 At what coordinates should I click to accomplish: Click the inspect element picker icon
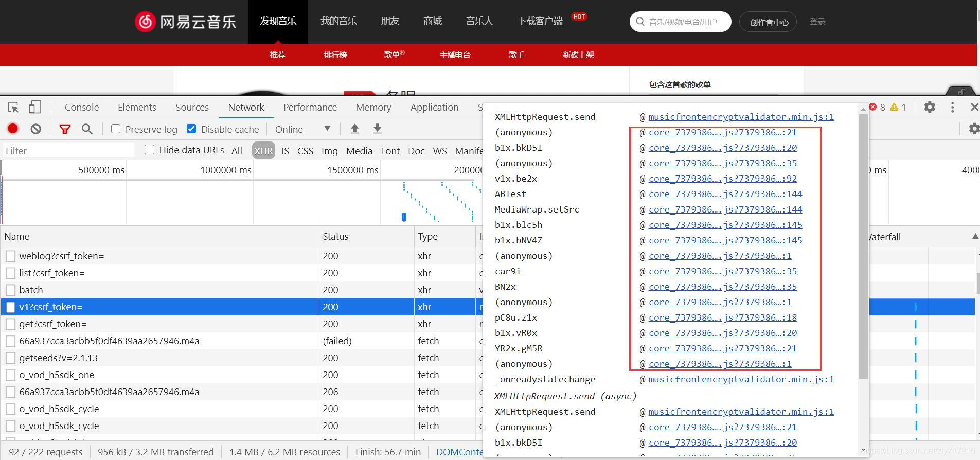13,107
